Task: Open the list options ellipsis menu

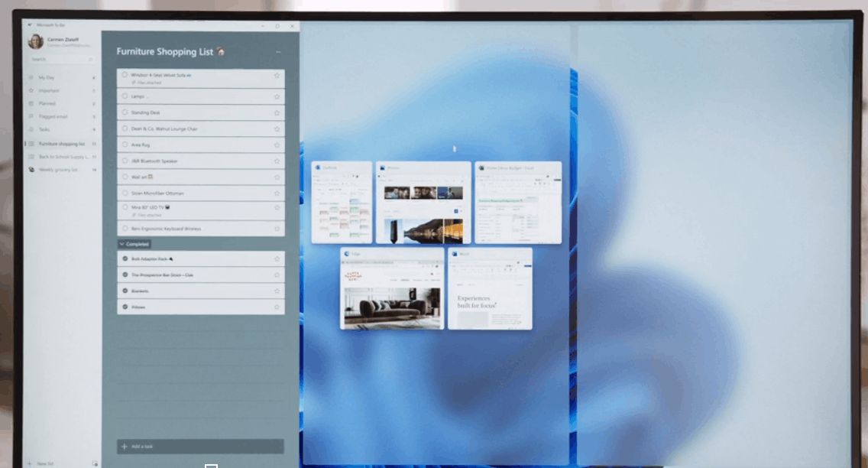Action: tap(277, 51)
